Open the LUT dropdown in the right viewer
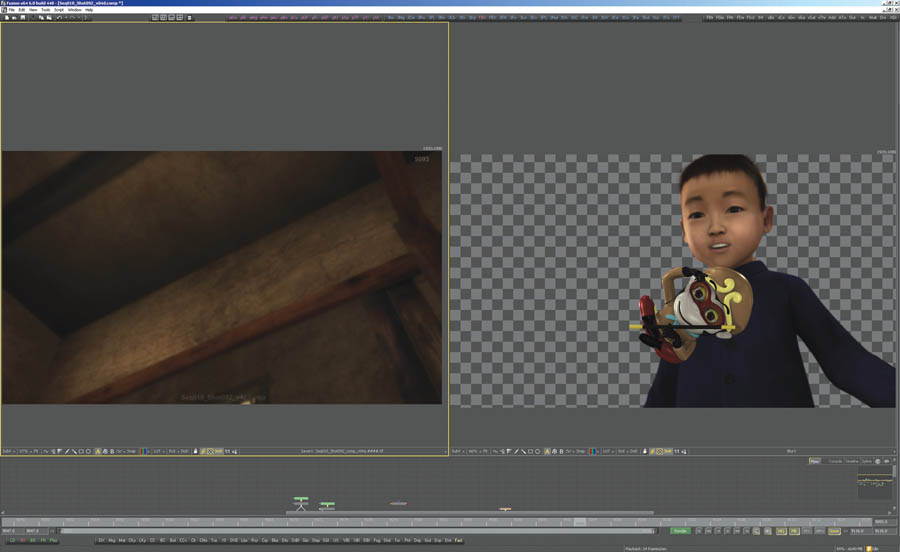Screen dimensions: 900x552 tap(607, 451)
